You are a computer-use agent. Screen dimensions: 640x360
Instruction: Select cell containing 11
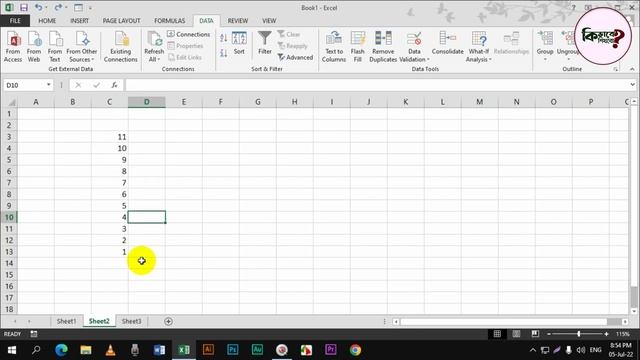109,137
